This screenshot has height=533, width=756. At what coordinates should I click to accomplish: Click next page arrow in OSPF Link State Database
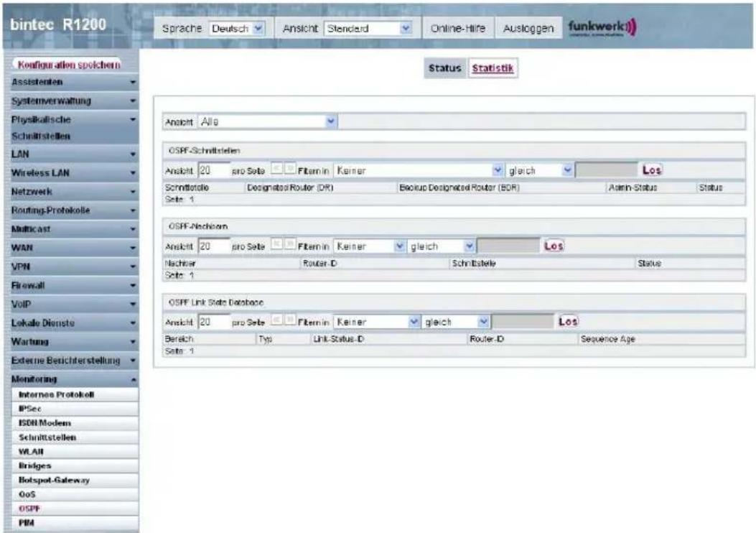290,320
